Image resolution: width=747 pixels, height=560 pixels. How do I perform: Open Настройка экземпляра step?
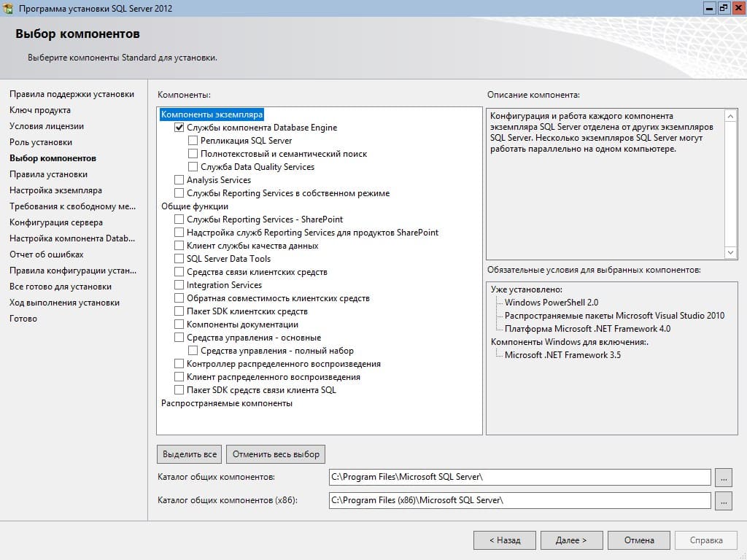click(55, 190)
